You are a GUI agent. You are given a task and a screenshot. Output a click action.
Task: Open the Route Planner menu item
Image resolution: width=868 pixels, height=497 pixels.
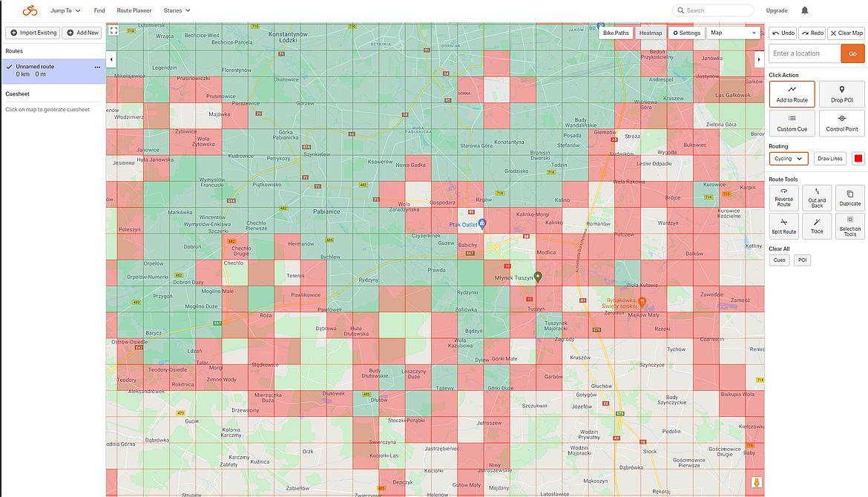coord(134,10)
